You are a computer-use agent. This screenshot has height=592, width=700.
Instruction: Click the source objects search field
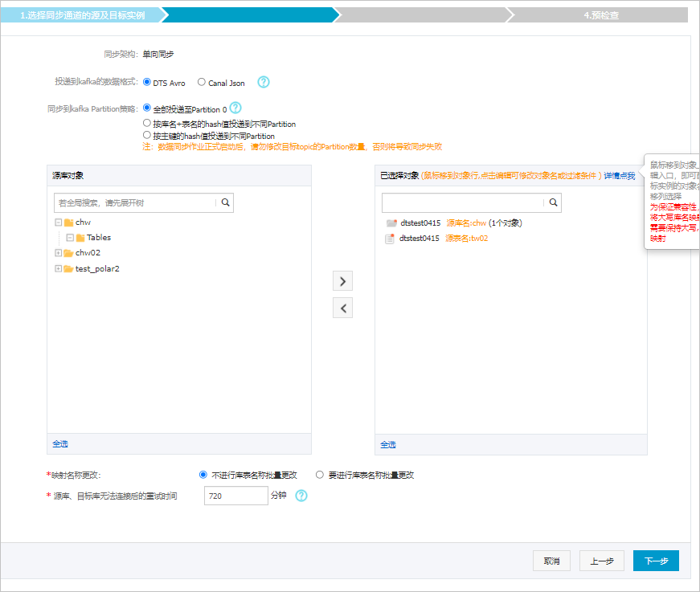(x=135, y=202)
